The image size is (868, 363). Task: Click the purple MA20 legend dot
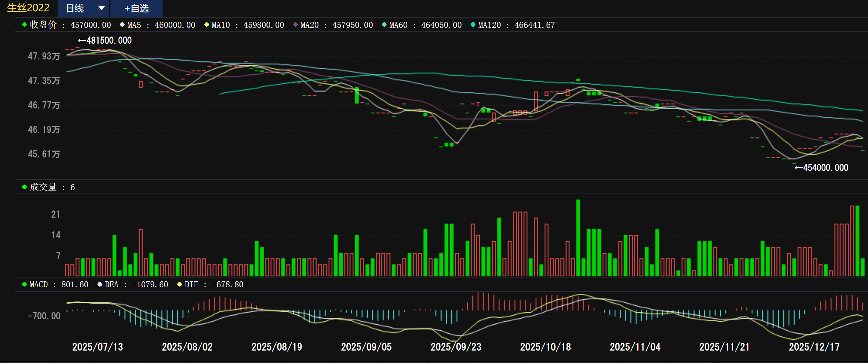(295, 25)
